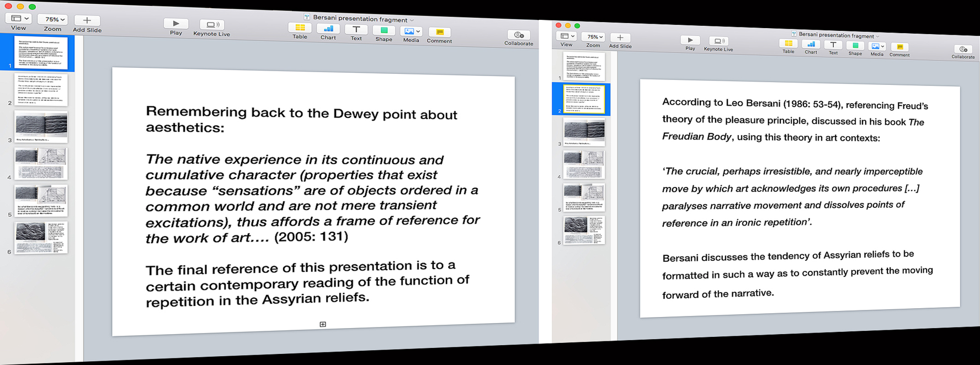Select slide 3 thumbnail in left navigator
This screenshot has width=980, height=365.
pos(41,126)
